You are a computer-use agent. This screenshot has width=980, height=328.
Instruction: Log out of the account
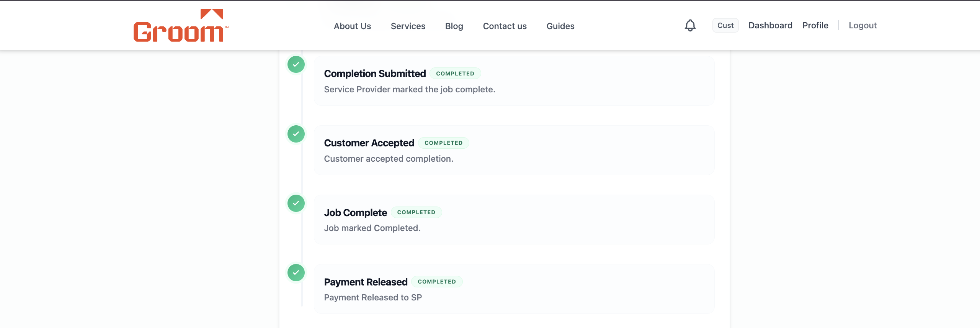click(x=862, y=25)
